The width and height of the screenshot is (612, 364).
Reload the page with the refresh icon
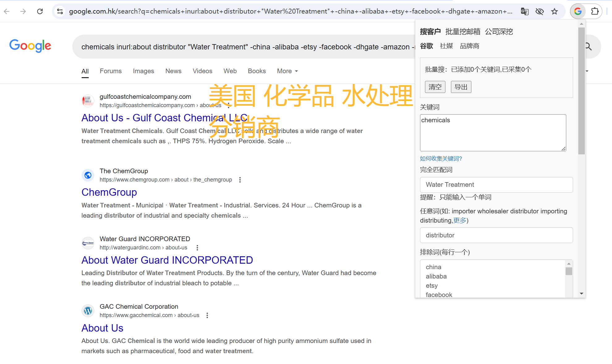40,11
